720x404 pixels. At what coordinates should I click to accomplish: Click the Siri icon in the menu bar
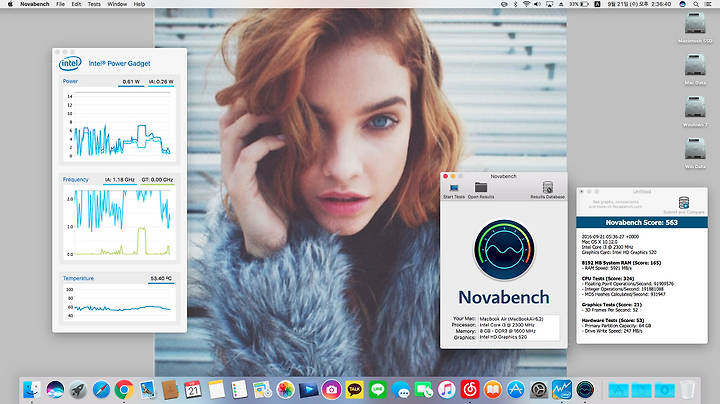pos(682,4)
